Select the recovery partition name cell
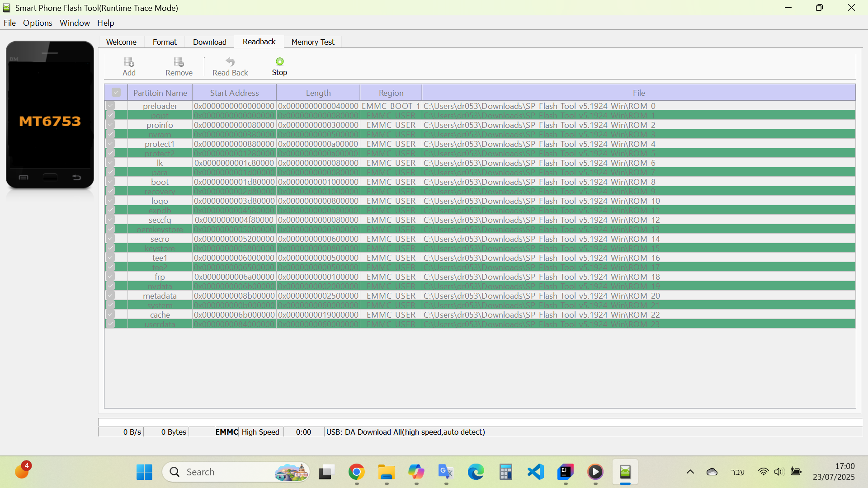This screenshot has height=488, width=868. [160, 191]
